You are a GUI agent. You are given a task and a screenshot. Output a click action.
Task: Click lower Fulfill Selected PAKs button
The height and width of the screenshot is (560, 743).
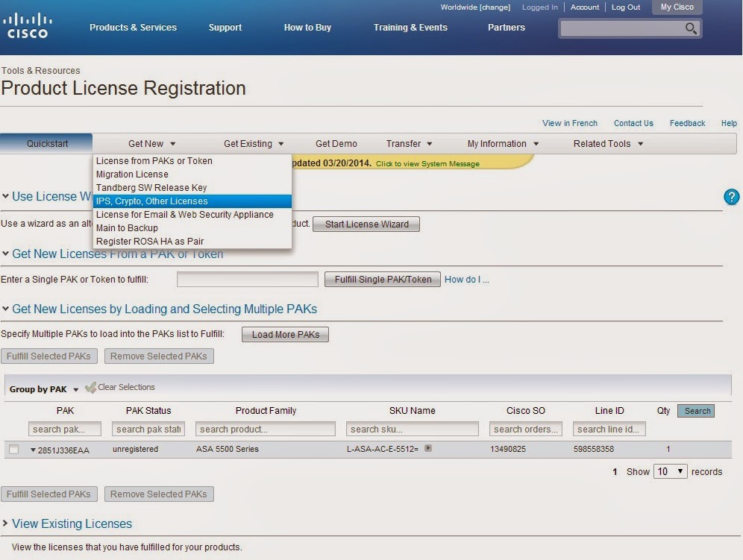pos(48,494)
